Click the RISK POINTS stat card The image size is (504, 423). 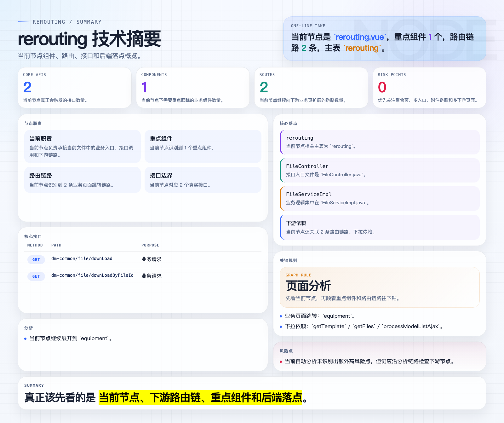(429, 88)
